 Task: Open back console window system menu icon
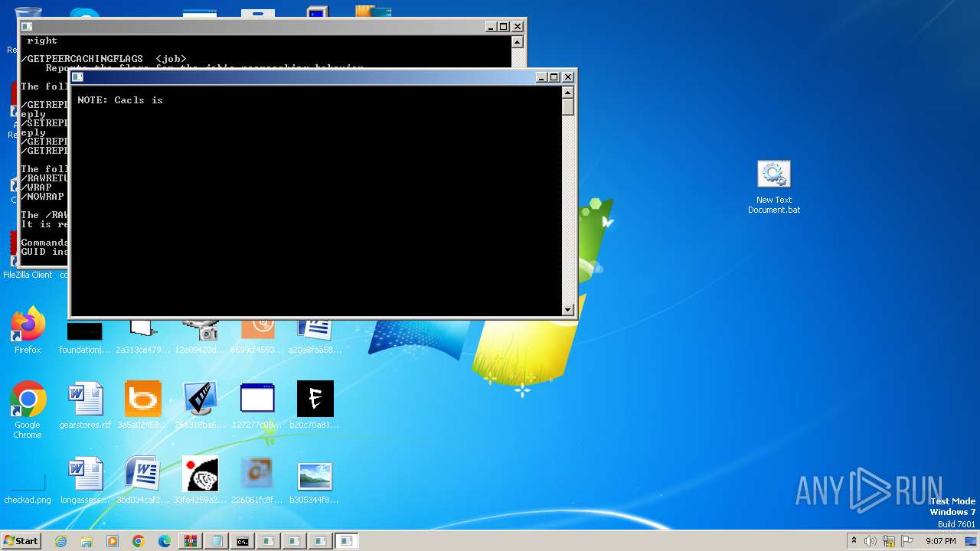point(28,26)
